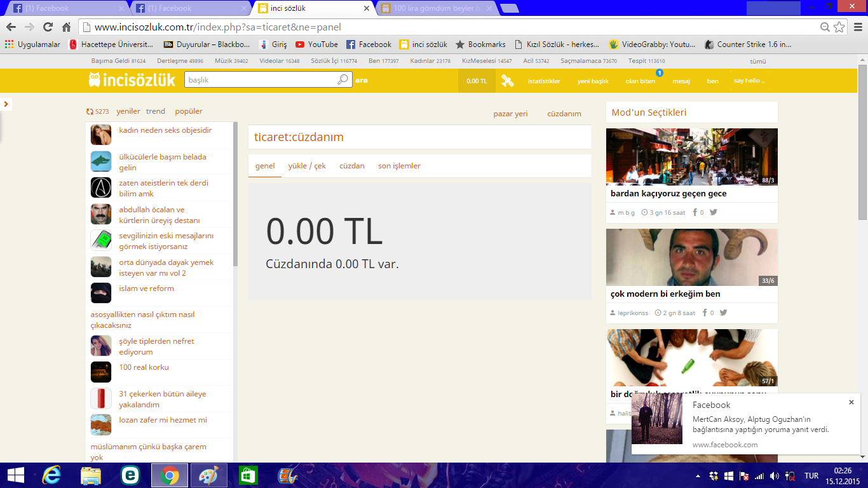Open YouTube bookmark

[316, 44]
